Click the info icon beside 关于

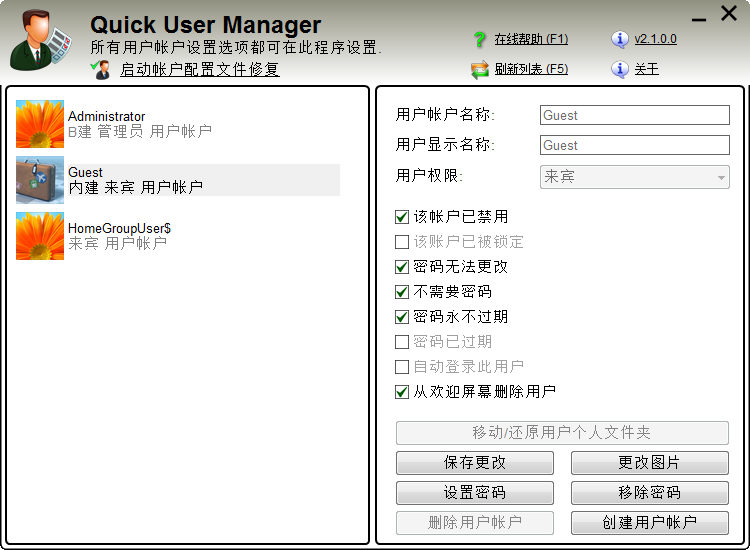(620, 70)
